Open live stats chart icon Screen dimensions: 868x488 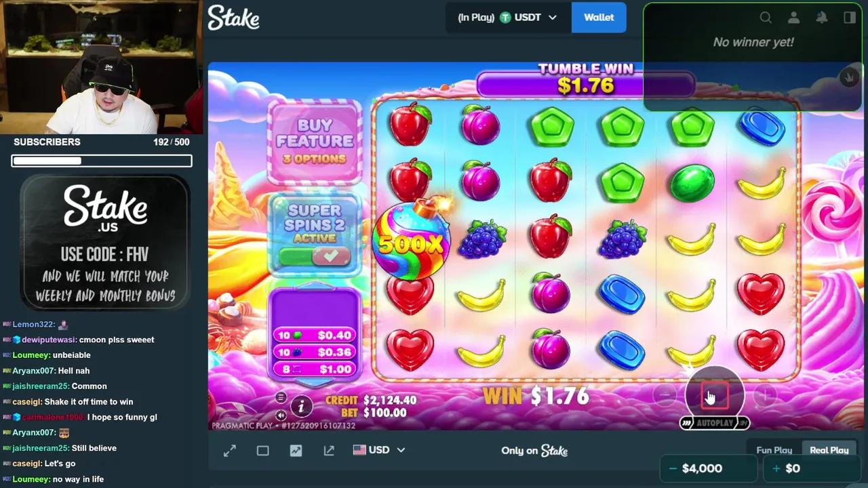tap(296, 451)
